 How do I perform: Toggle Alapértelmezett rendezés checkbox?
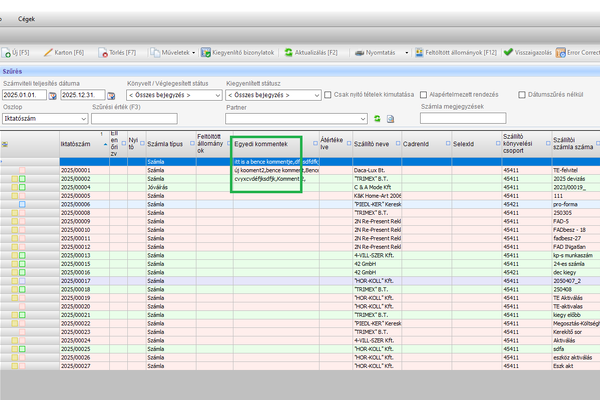[423, 95]
